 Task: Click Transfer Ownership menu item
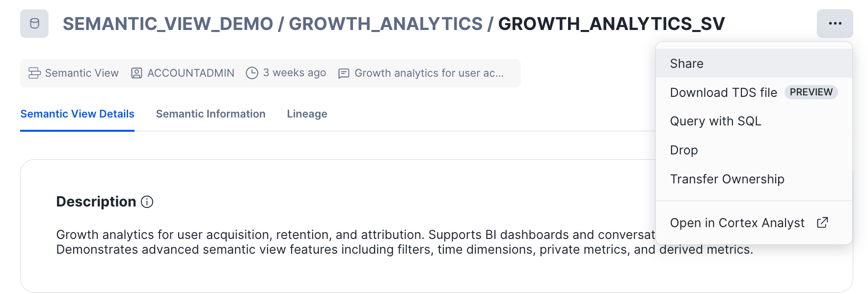727,179
